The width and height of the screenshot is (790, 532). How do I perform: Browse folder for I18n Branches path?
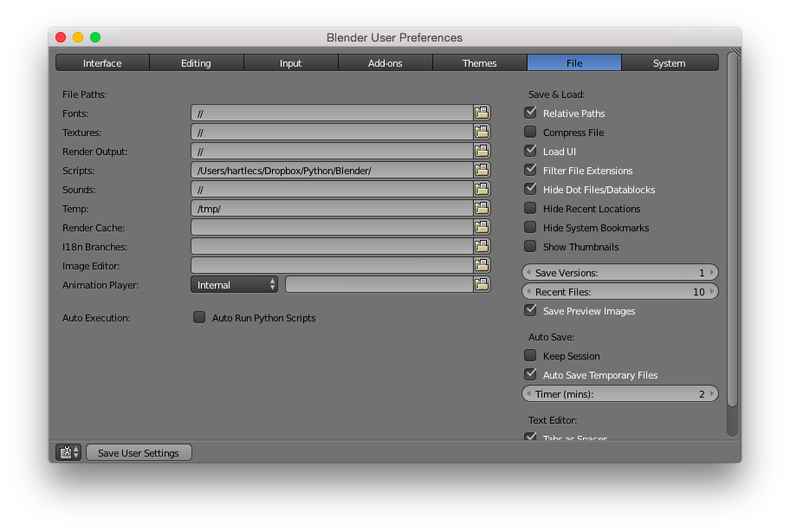[482, 246]
